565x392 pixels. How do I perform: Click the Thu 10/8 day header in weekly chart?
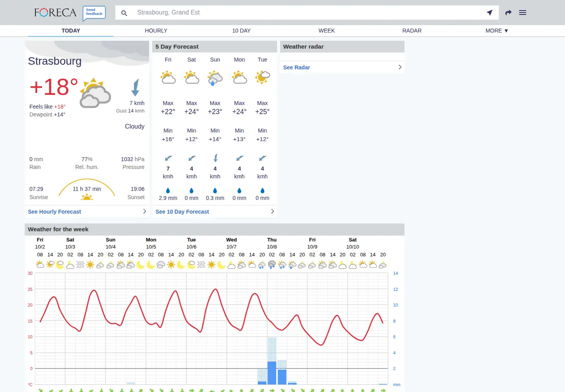[x=272, y=243]
